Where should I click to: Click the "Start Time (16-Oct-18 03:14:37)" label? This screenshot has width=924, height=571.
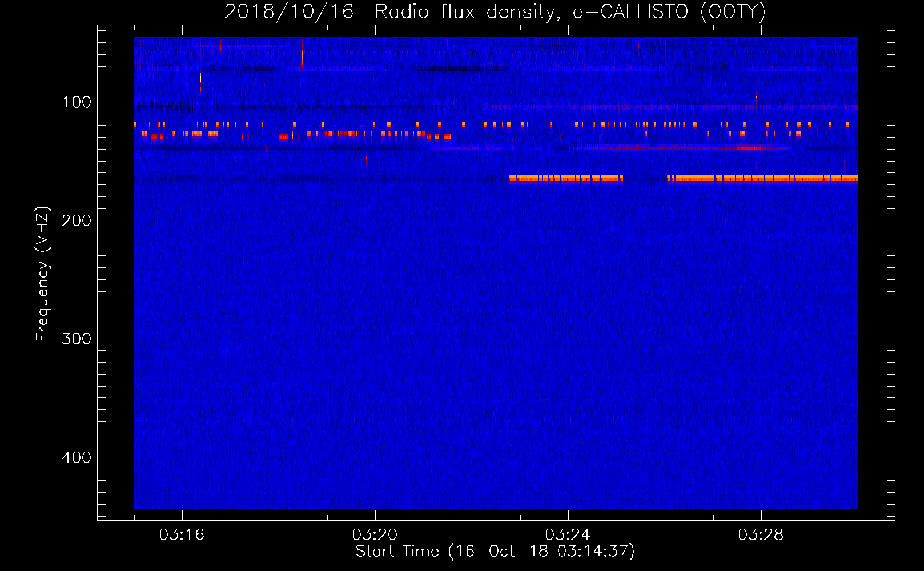tap(495, 552)
